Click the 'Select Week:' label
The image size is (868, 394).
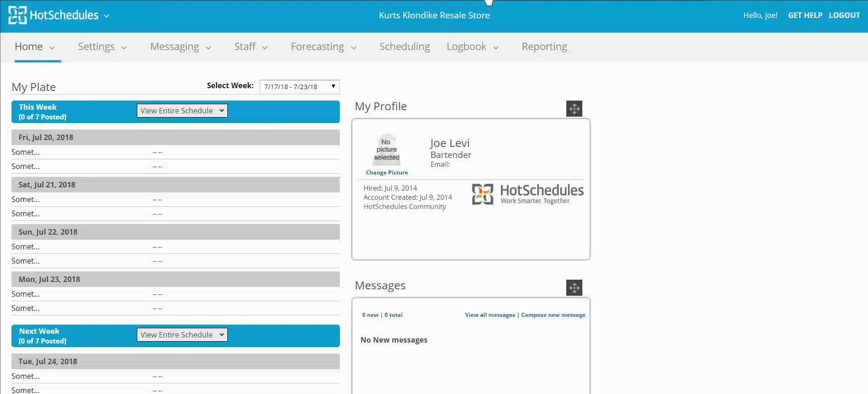230,85
